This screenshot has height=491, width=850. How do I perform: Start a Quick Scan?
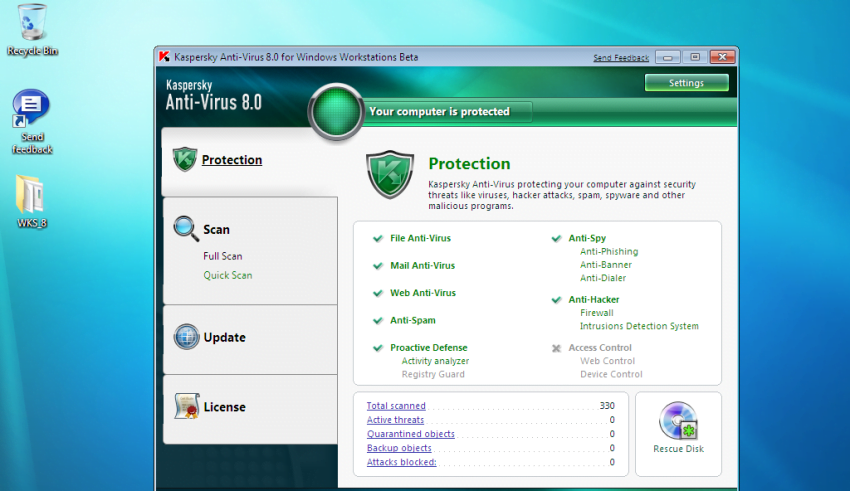(228, 275)
